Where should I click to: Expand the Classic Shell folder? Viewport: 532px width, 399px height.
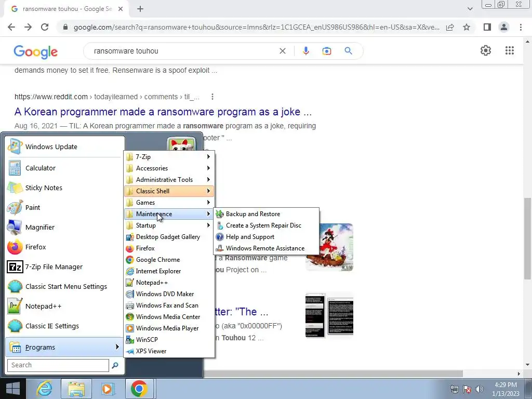(x=169, y=191)
